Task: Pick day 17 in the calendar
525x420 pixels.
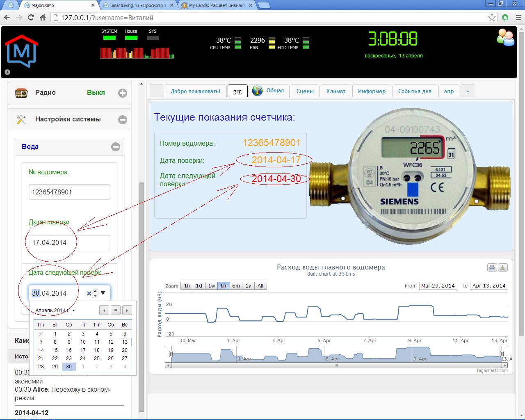Action: coord(83,350)
